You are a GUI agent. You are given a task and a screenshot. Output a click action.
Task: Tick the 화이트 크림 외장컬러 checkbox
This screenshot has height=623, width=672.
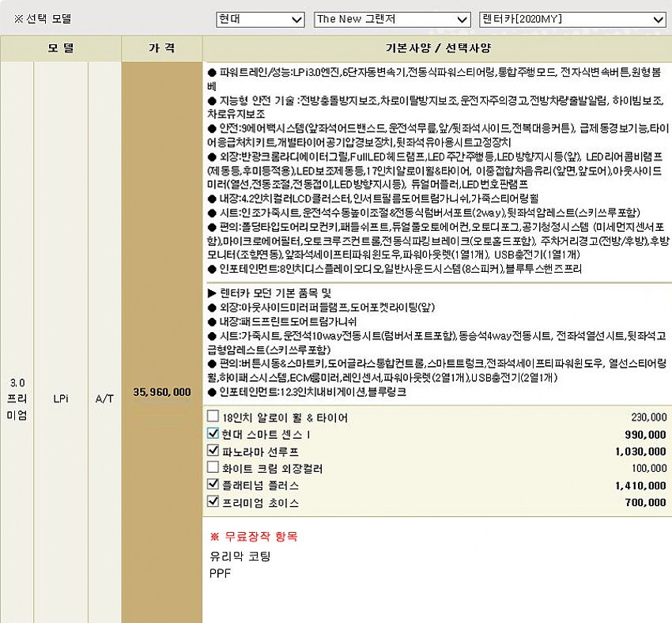click(213, 468)
